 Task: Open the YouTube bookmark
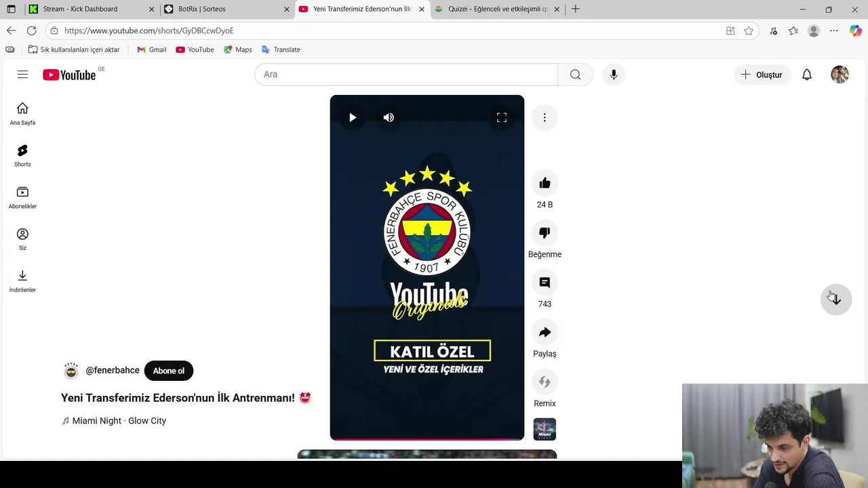point(195,49)
